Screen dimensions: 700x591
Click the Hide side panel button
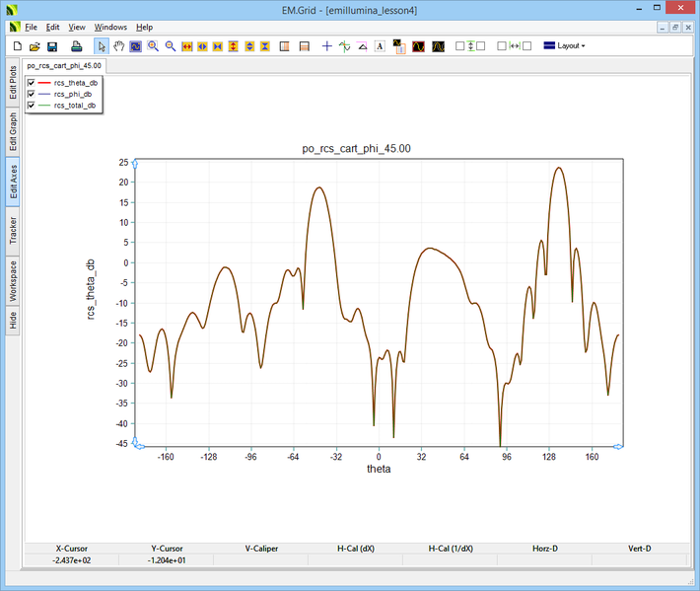(13, 319)
